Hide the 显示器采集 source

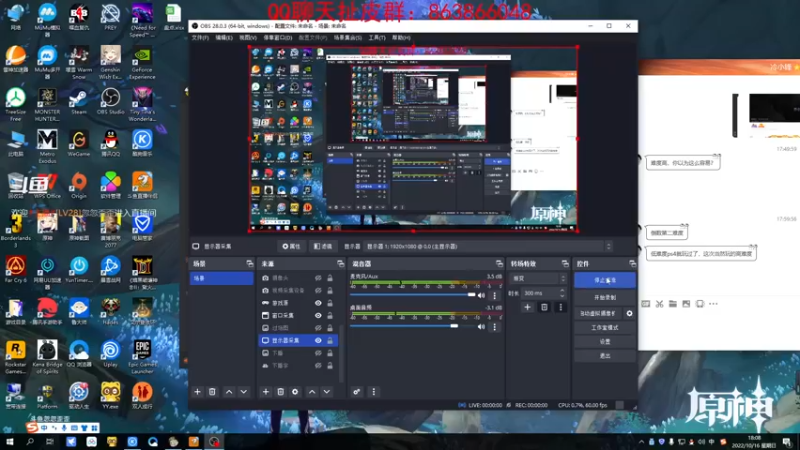(318, 340)
